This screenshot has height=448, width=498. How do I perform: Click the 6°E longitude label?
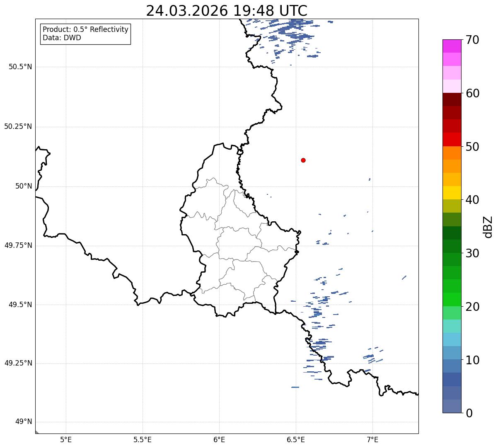[x=219, y=439]
